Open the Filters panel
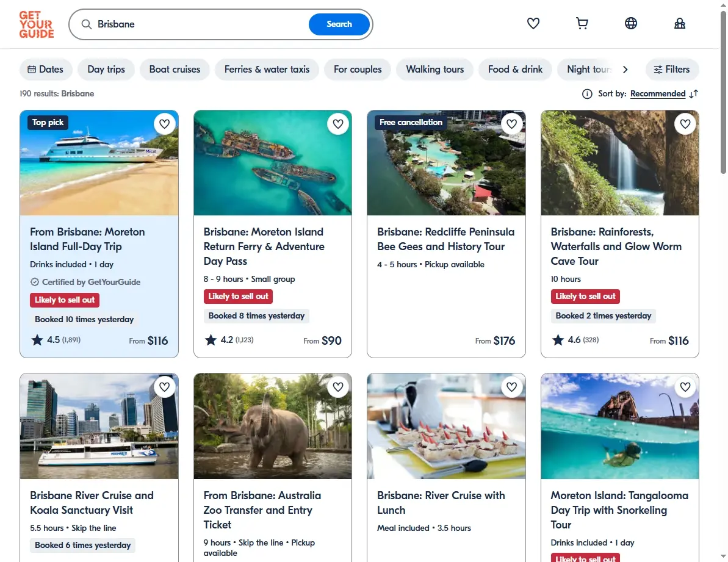 [672, 69]
